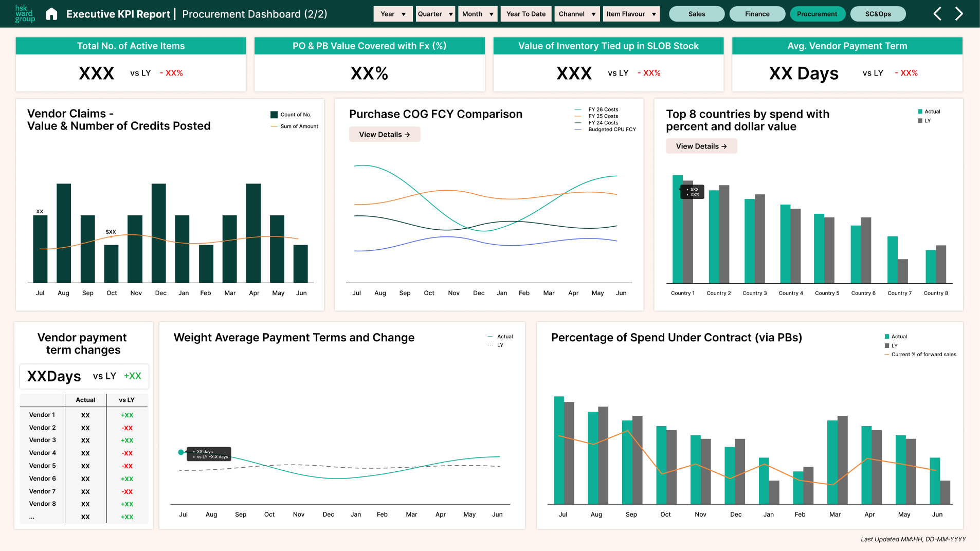
Task: Click the vs LY column header in vendor table
Action: click(126, 400)
